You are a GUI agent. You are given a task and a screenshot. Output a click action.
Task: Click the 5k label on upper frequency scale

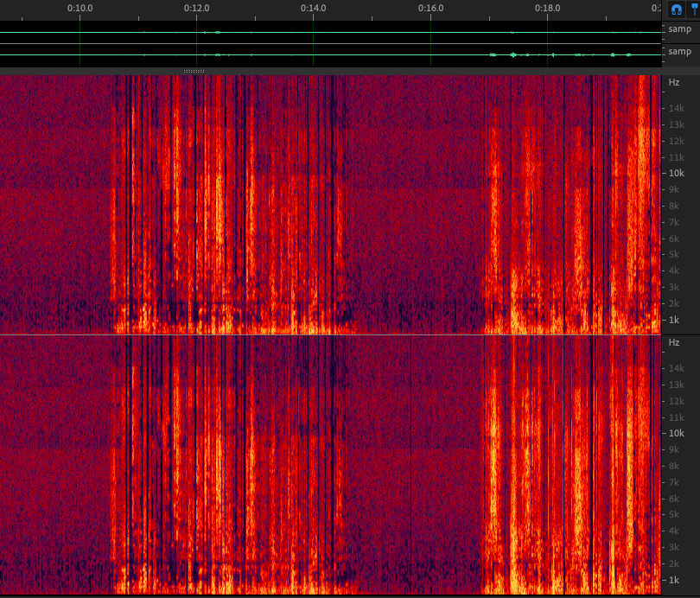(x=674, y=255)
